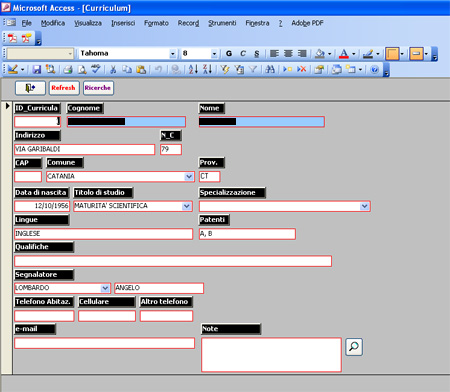The width and height of the screenshot is (450, 392).
Task: Open the Formato menu
Action: coord(156,23)
